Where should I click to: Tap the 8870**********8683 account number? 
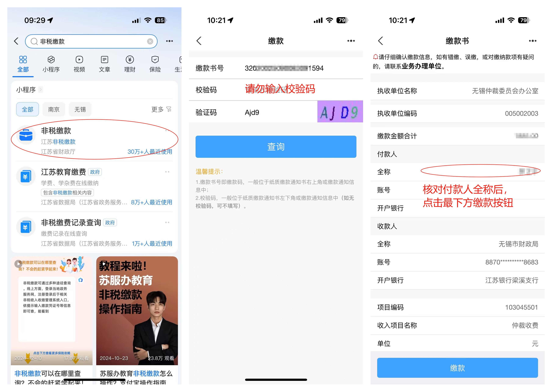click(x=512, y=262)
